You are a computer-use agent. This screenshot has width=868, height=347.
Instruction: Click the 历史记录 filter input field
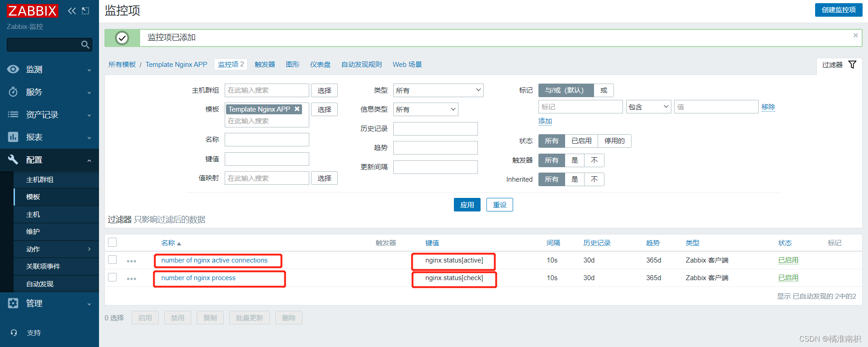(x=435, y=129)
